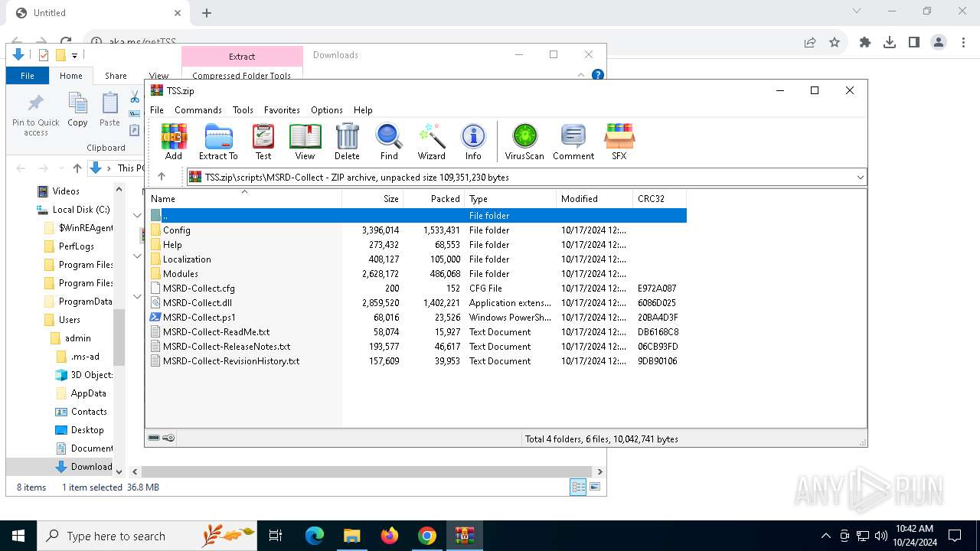Collapse the Explorer ribbon chevron
This screenshot has width=980, height=551.
(x=581, y=75)
